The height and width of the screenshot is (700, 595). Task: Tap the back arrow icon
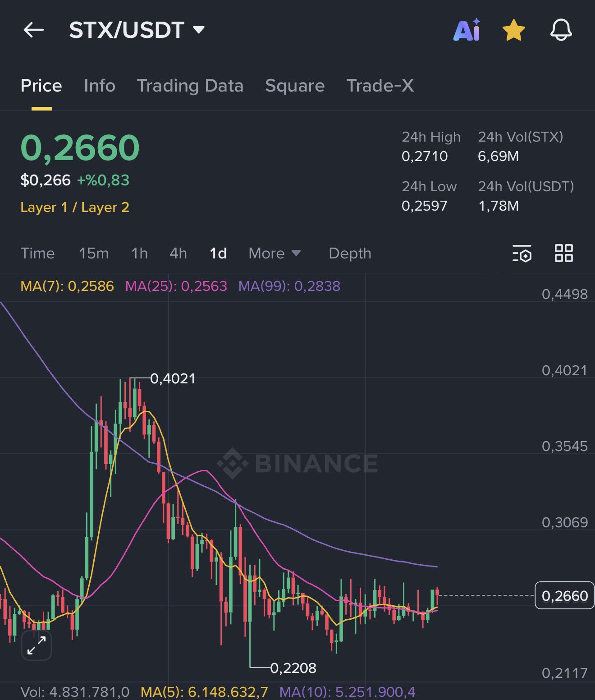[x=34, y=30]
